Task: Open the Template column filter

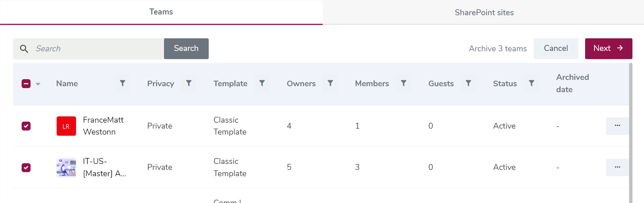Action: 262,84
